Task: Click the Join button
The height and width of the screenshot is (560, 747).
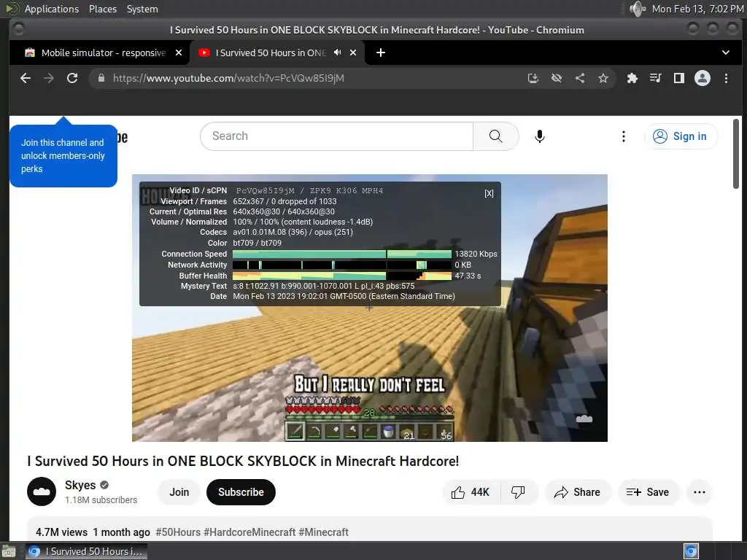Action: click(179, 492)
